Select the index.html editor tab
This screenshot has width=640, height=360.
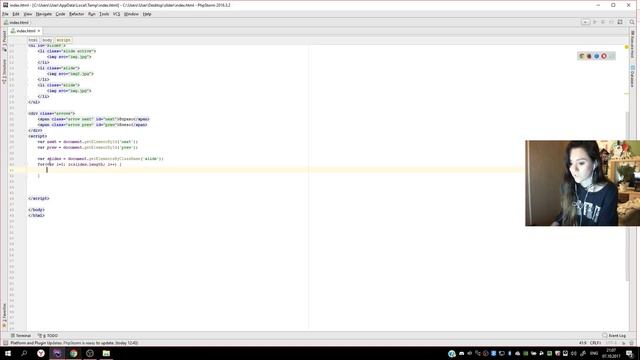pyautogui.click(x=25, y=31)
